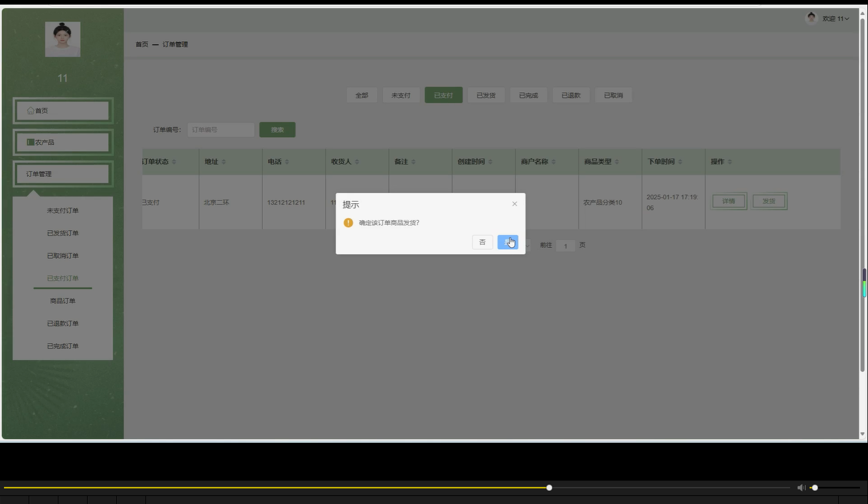Go to 首页 via the breadcrumb
The height and width of the screenshot is (504, 868).
tap(142, 44)
